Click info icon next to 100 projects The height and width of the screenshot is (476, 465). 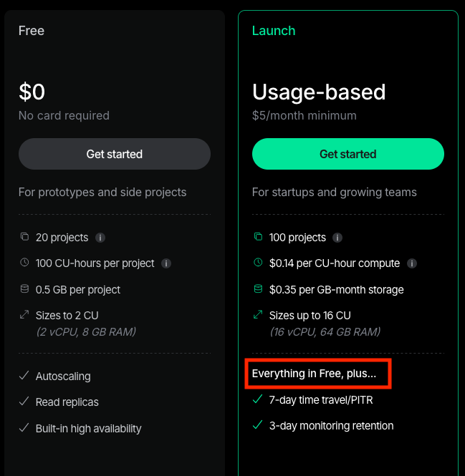(337, 238)
